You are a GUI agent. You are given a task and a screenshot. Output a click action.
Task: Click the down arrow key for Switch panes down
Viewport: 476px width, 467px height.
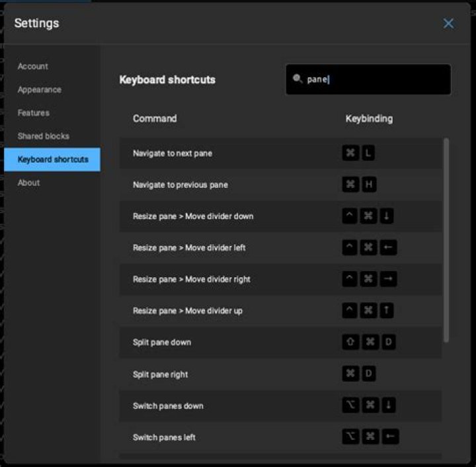(388, 405)
